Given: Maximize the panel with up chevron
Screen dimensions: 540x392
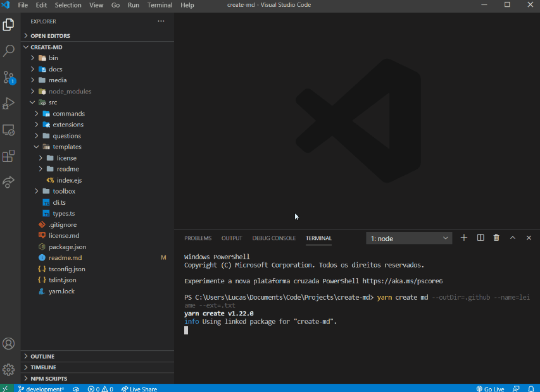Looking at the screenshot, I should (512, 238).
